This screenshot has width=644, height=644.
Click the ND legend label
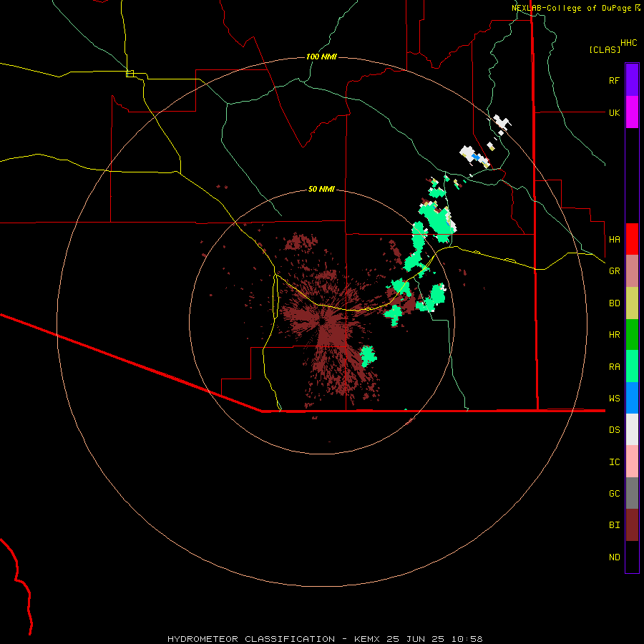click(614, 557)
